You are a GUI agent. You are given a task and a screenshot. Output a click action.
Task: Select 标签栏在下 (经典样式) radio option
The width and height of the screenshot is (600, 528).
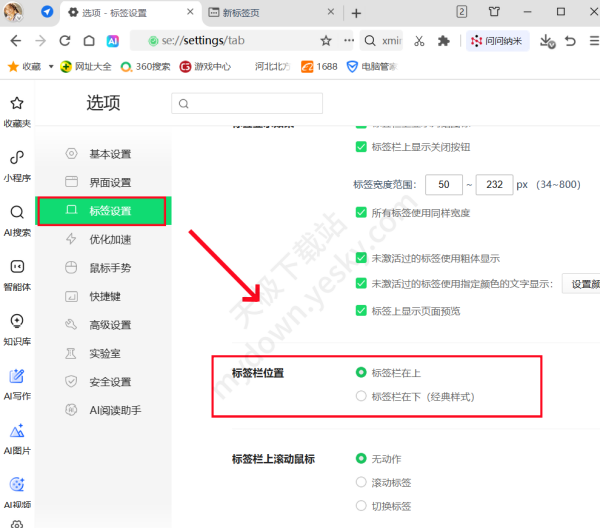(361, 397)
